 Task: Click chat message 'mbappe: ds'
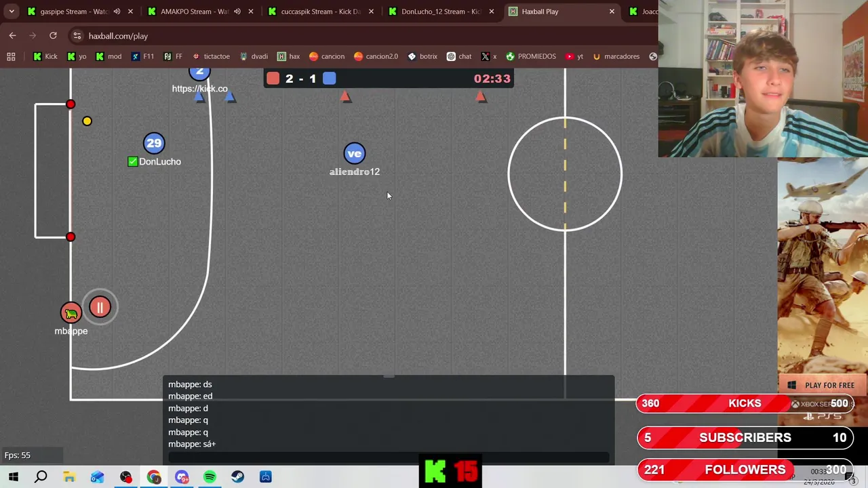[190, 384]
